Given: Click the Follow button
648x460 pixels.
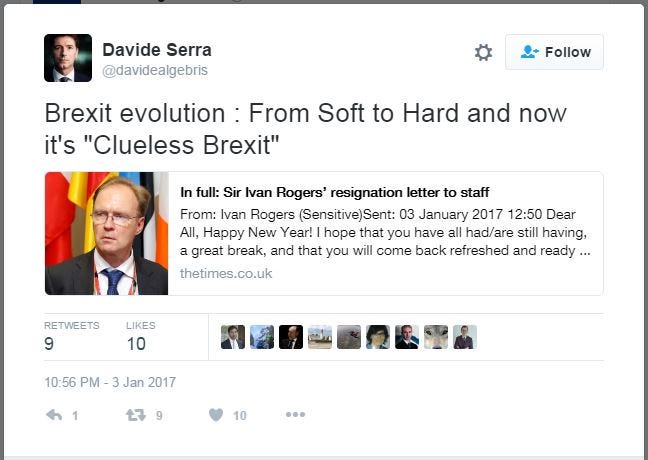Looking at the screenshot, I should (x=554, y=52).
